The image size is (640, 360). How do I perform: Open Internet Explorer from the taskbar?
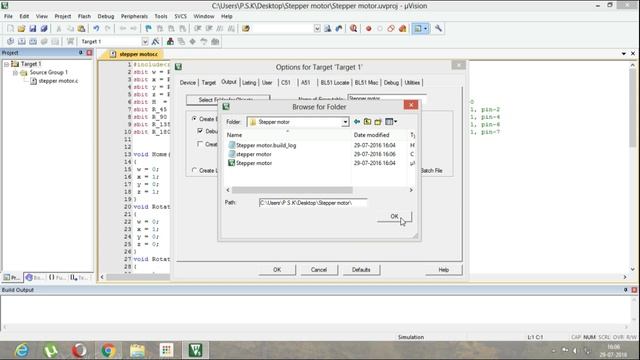point(22,350)
